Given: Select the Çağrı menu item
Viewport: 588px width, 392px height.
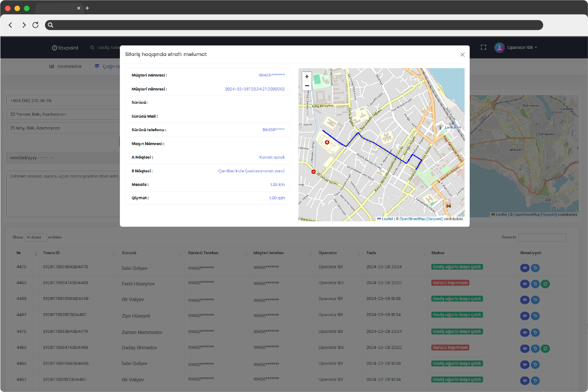Looking at the screenshot, I should click(x=112, y=66).
